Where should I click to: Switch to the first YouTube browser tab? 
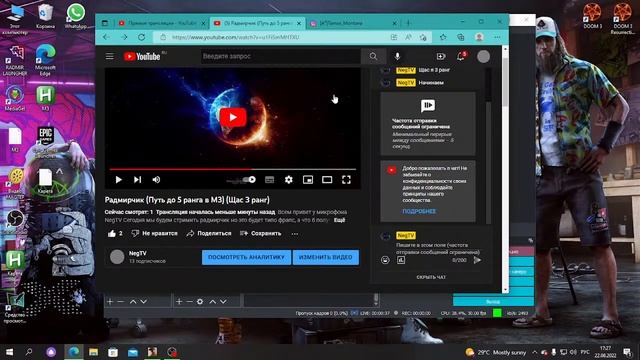pos(162,23)
